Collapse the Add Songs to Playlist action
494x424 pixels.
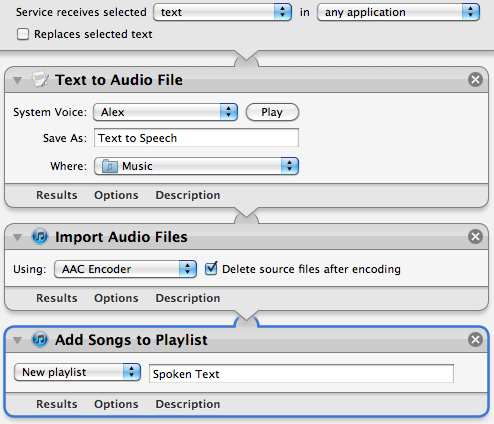17,340
